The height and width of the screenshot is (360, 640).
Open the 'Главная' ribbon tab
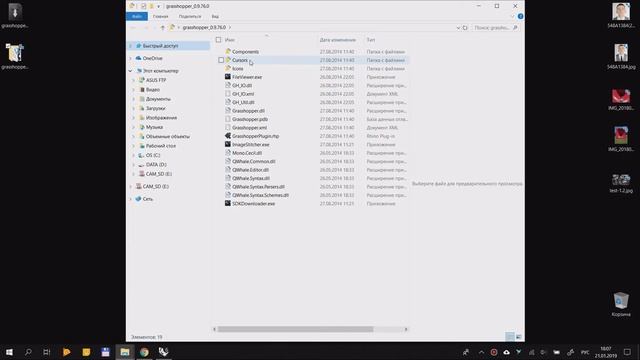click(x=160, y=16)
